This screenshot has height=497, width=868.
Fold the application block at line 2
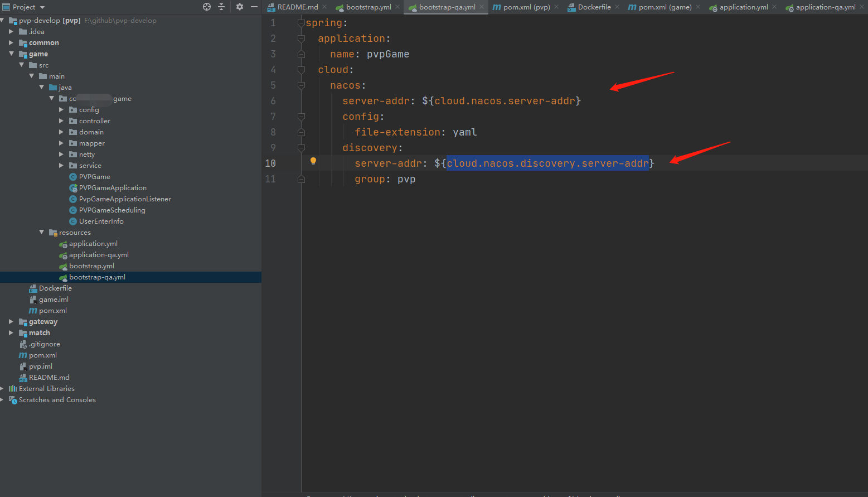(x=301, y=38)
